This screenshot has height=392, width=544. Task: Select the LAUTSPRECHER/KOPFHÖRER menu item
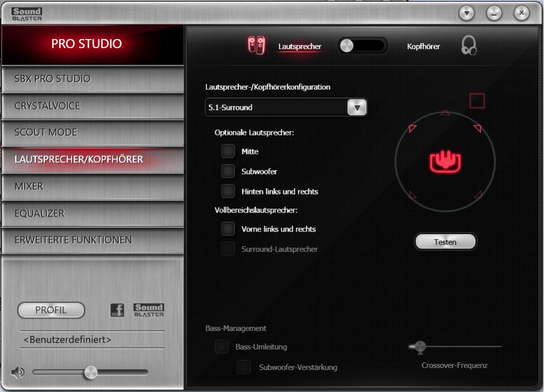coord(93,159)
